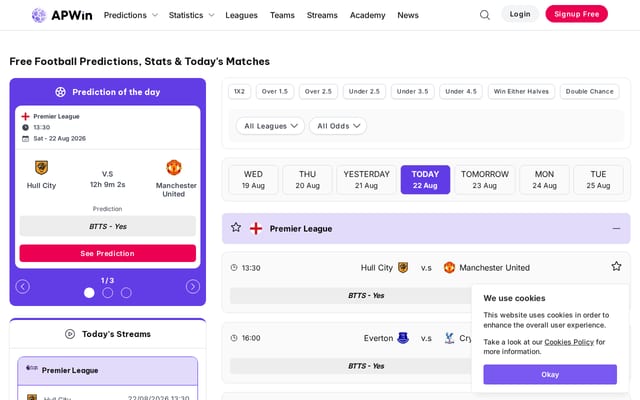Switch to YESTERDAY 21 Aug tab
This screenshot has width=640, height=400.
[x=367, y=180]
